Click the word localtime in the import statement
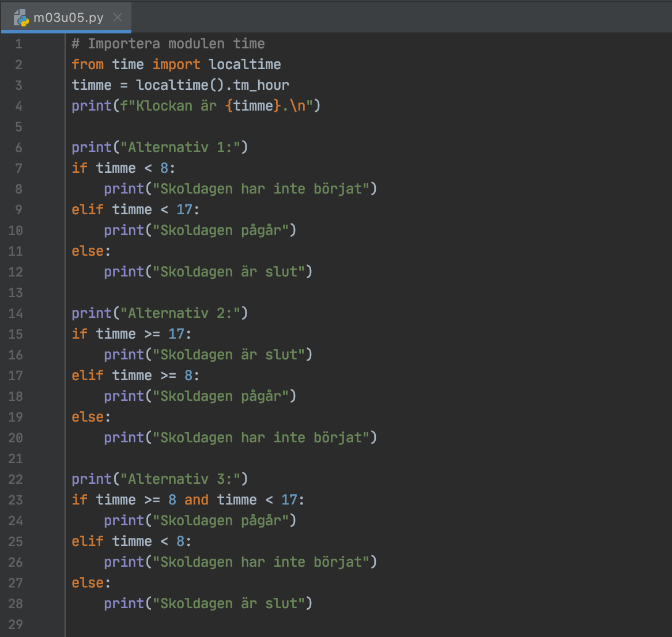This screenshot has height=637, width=672. 244,65
